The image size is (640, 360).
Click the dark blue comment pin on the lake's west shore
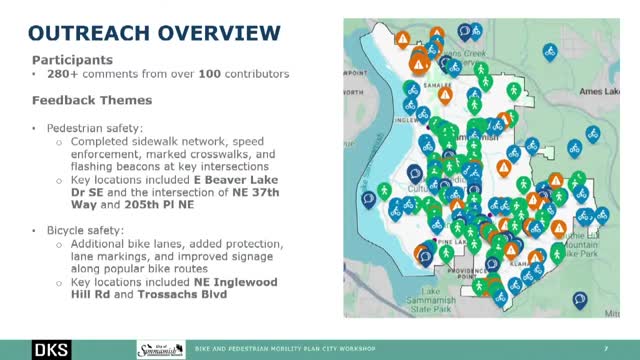[369, 199]
